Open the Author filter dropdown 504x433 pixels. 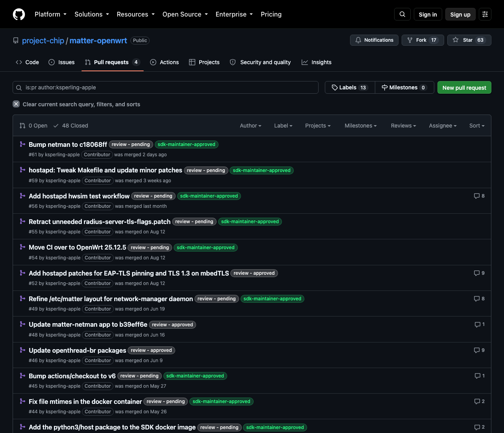pos(251,126)
